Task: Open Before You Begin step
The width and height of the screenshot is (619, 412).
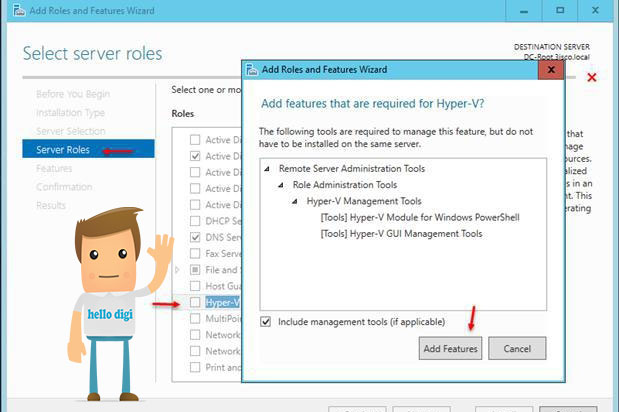Action: pyautogui.click(x=73, y=94)
